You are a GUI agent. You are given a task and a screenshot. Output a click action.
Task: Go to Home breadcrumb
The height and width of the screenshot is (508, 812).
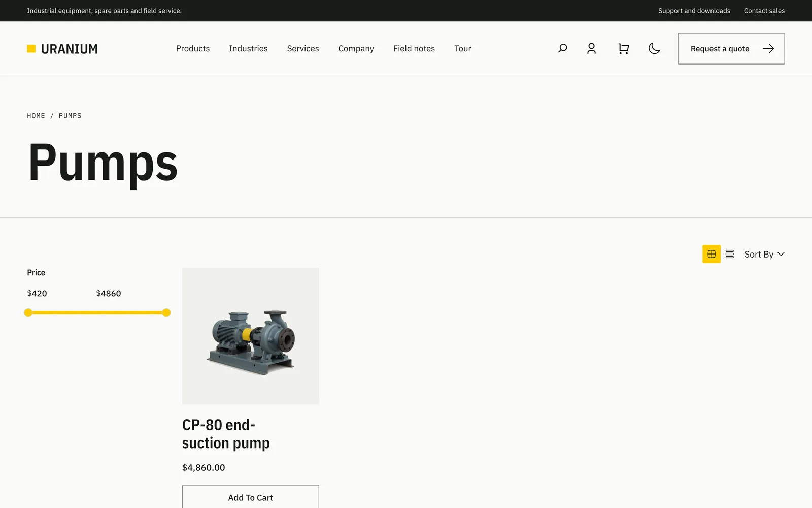point(36,116)
